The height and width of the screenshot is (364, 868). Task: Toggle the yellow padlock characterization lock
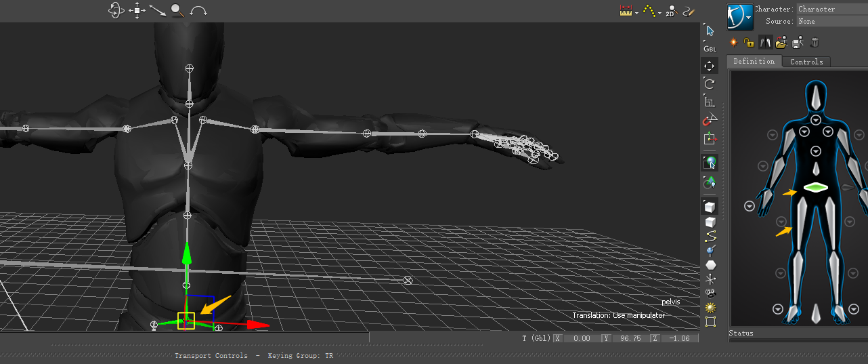coord(749,43)
